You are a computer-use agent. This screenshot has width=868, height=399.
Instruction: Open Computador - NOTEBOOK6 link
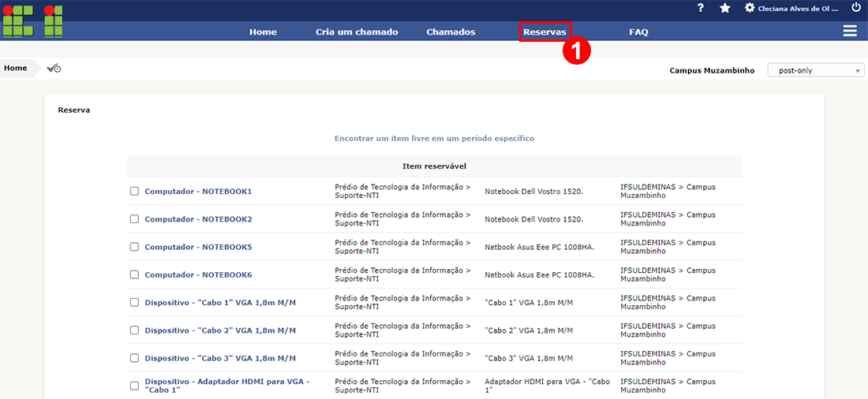point(198,274)
